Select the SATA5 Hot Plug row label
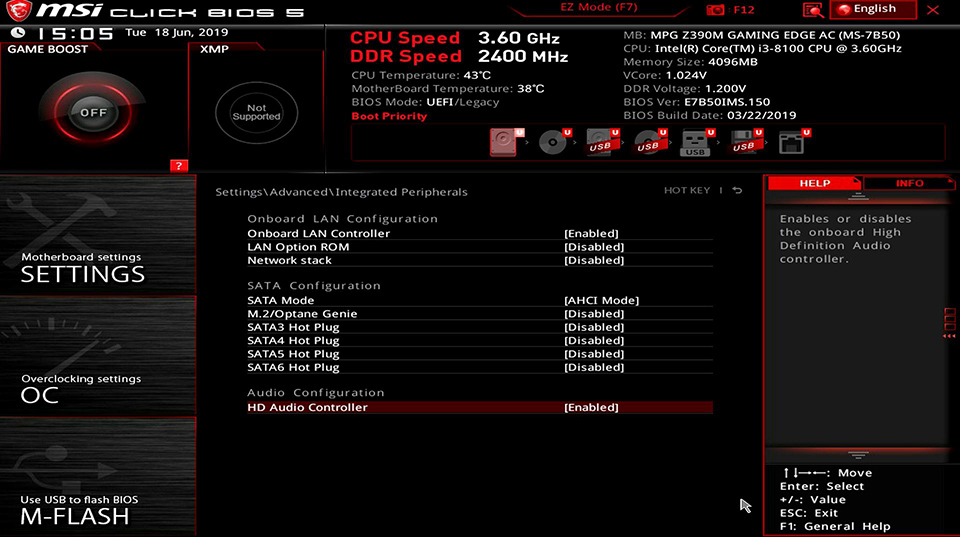 (293, 354)
